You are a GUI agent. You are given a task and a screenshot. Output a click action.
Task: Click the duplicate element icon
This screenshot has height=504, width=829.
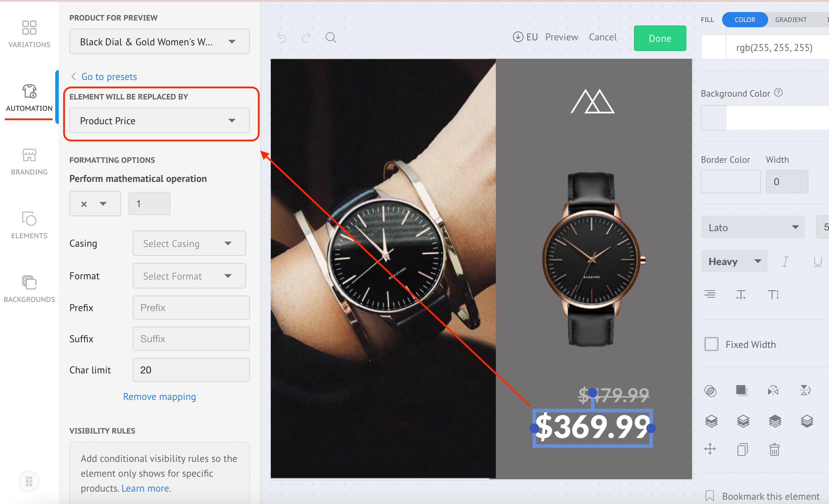point(743,449)
